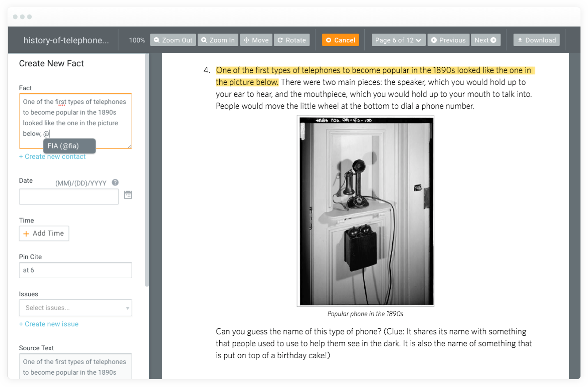The image size is (588, 387).
Task: Open the Select issues dropdown
Action: 75,307
